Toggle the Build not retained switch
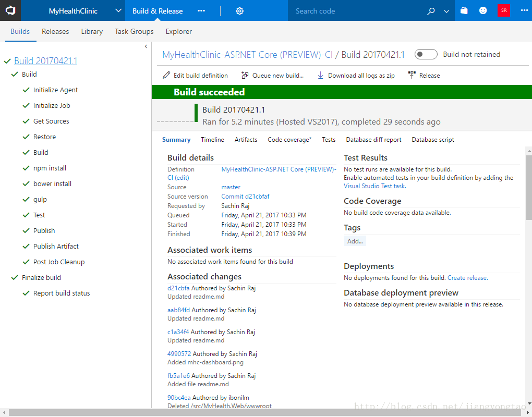 point(426,54)
